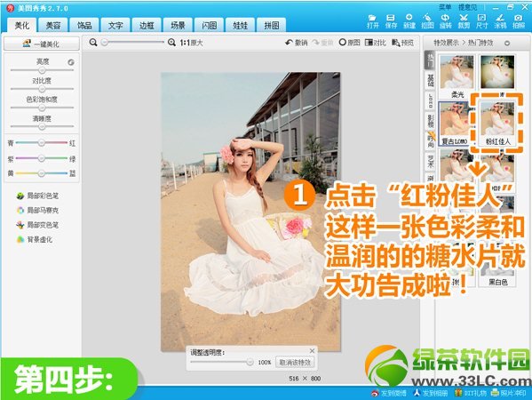This screenshot has width=532, height=400.
Task: Click DIY礼物 in the bottom bar
Action: 471,393
